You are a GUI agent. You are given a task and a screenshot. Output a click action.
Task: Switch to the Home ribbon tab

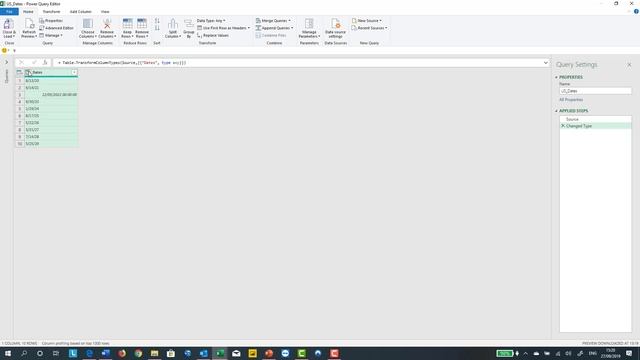click(x=28, y=11)
